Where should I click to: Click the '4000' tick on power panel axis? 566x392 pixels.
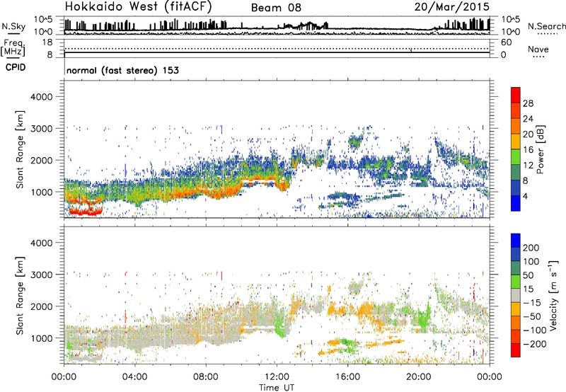click(x=42, y=97)
